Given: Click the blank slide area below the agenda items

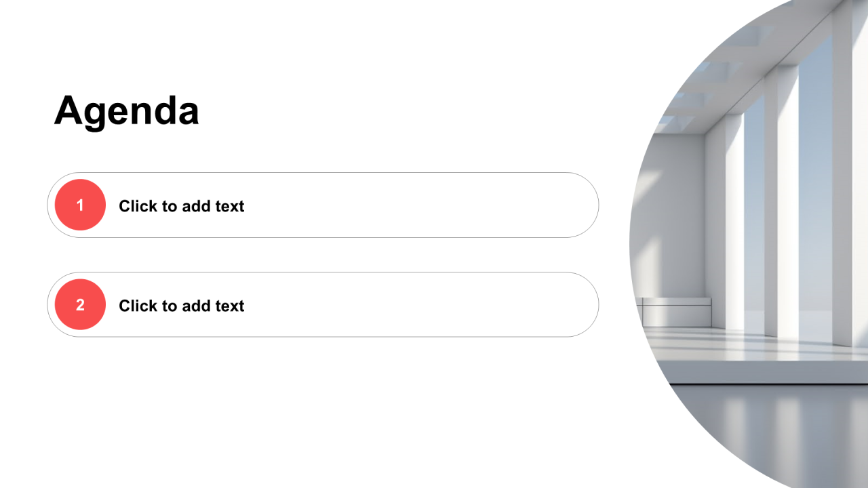Looking at the screenshot, I should [319, 413].
